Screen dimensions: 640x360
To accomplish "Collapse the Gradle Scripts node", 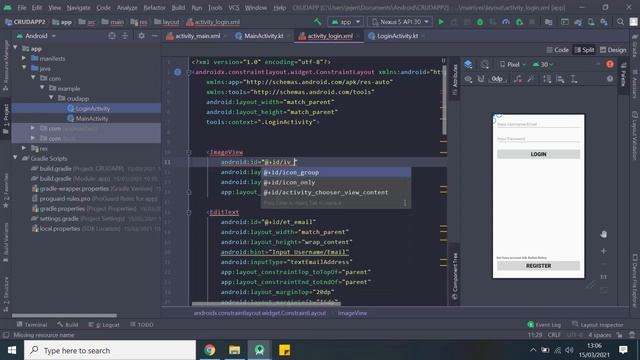I will pos(16,158).
